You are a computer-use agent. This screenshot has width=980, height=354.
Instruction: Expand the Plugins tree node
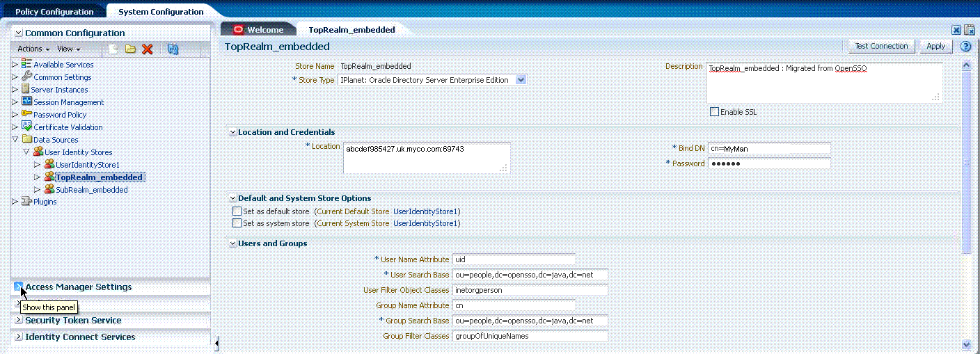coord(15,202)
